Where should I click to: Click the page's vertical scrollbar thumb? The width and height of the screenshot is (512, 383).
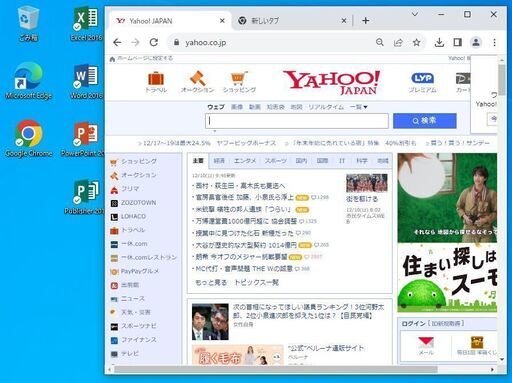502,80
